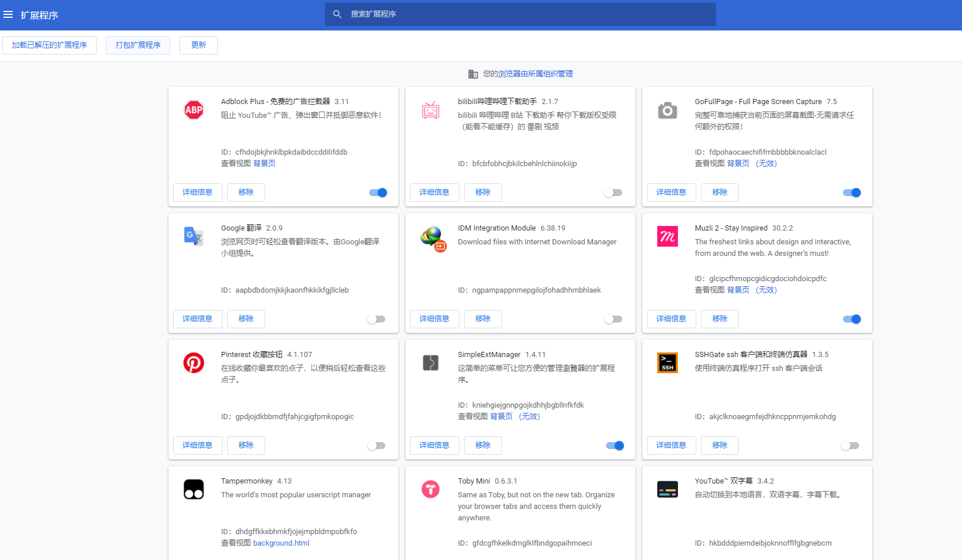Open the 浏览器由所属组织管理 link
The height and width of the screenshot is (560, 962).
535,74
